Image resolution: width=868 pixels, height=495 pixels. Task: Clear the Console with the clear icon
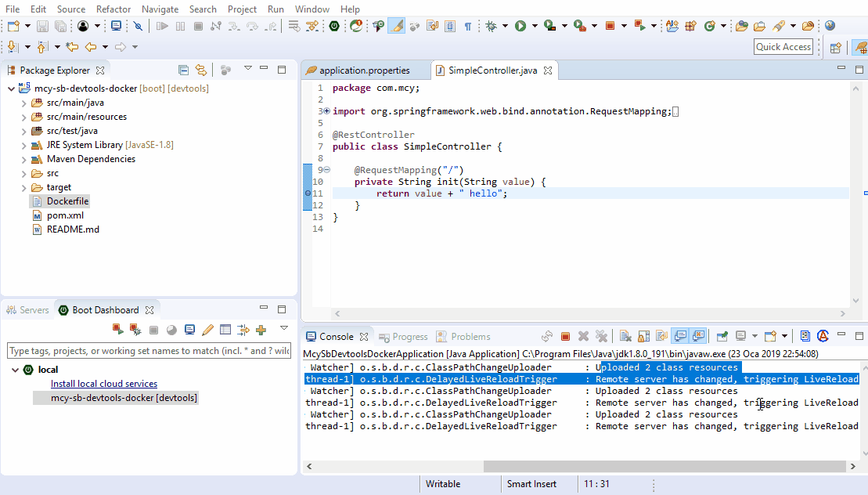625,336
